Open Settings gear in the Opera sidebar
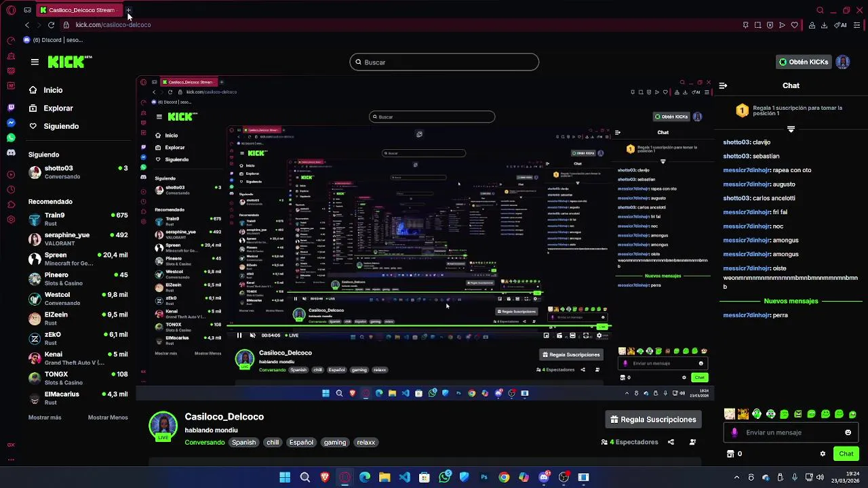 point(11,220)
